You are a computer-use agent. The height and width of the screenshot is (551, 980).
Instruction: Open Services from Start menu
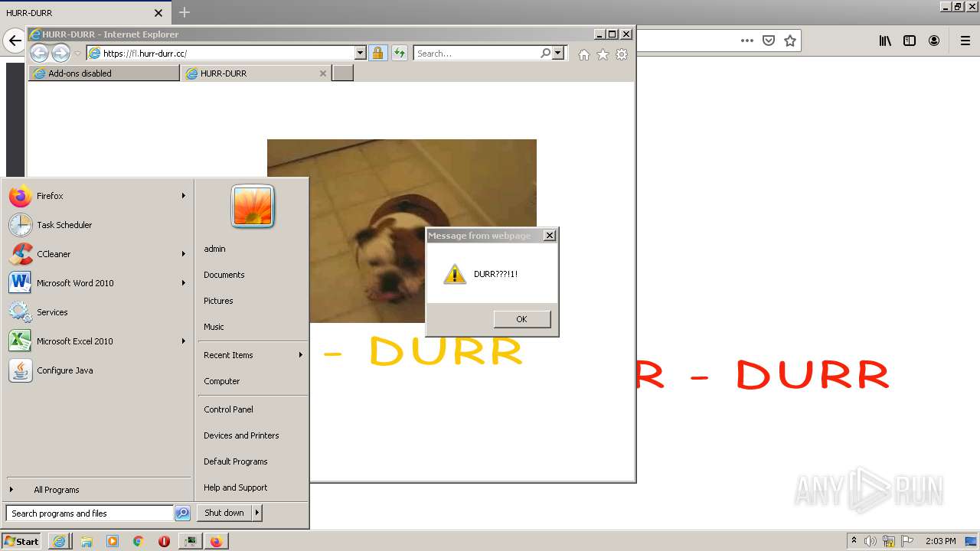(97, 312)
